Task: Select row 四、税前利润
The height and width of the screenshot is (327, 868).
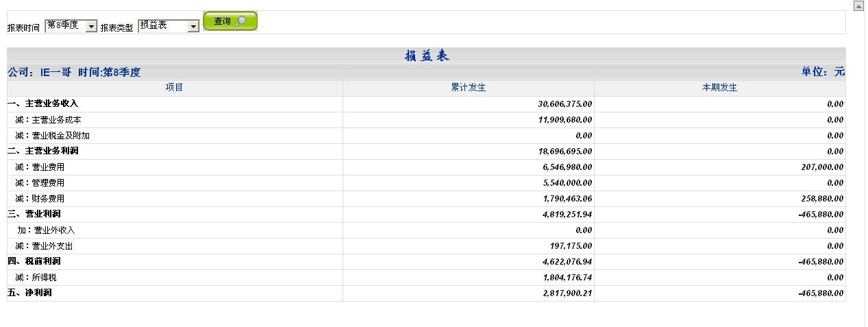Action: (426, 262)
